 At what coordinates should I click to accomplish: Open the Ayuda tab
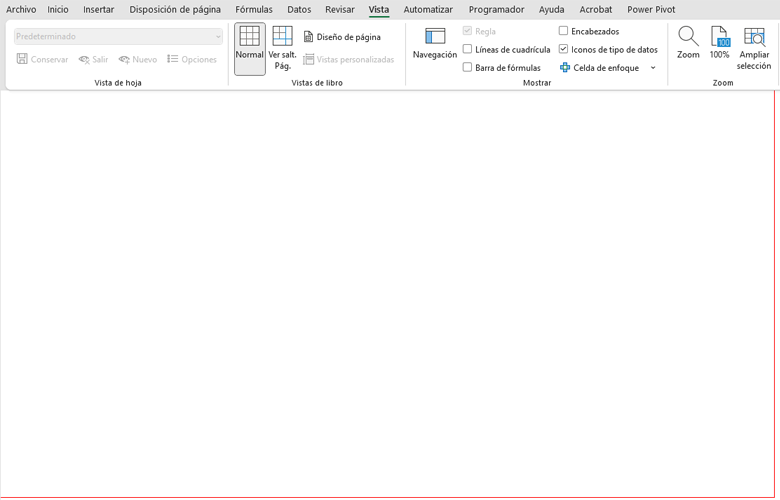click(x=551, y=9)
